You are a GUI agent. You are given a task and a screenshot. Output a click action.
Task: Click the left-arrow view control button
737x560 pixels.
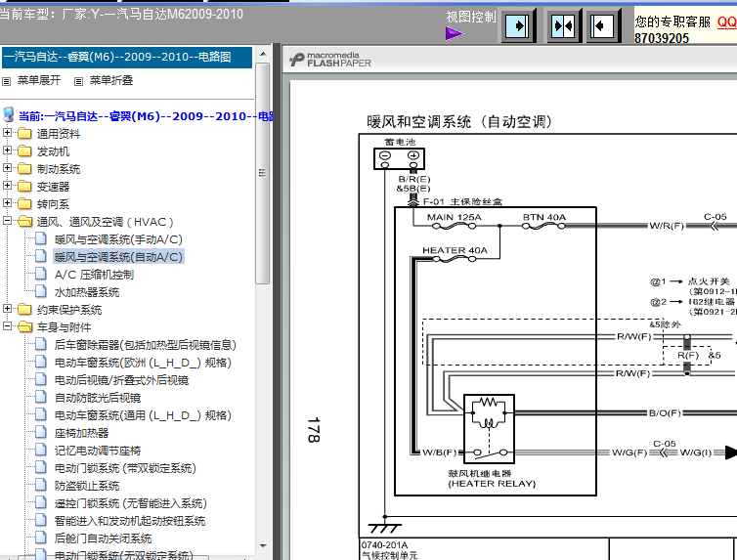pos(603,25)
